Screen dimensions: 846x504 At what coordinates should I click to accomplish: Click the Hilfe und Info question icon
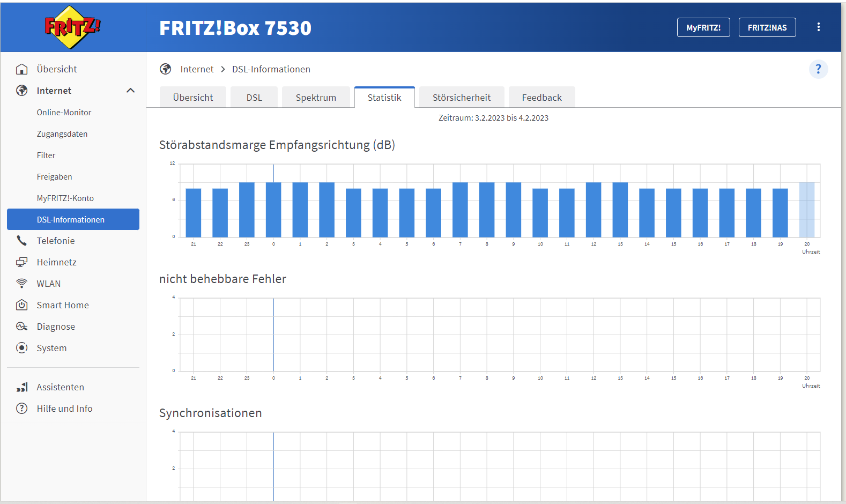[x=22, y=409]
